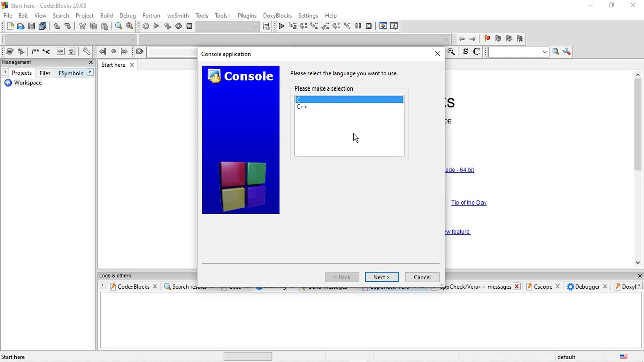This screenshot has width=644, height=362.
Task: Click the bold C case icon
Action: point(476,52)
